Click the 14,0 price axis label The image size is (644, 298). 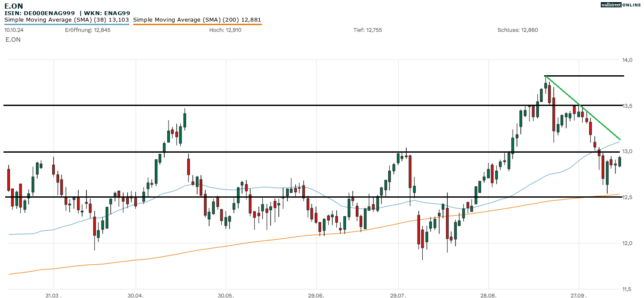click(628, 60)
